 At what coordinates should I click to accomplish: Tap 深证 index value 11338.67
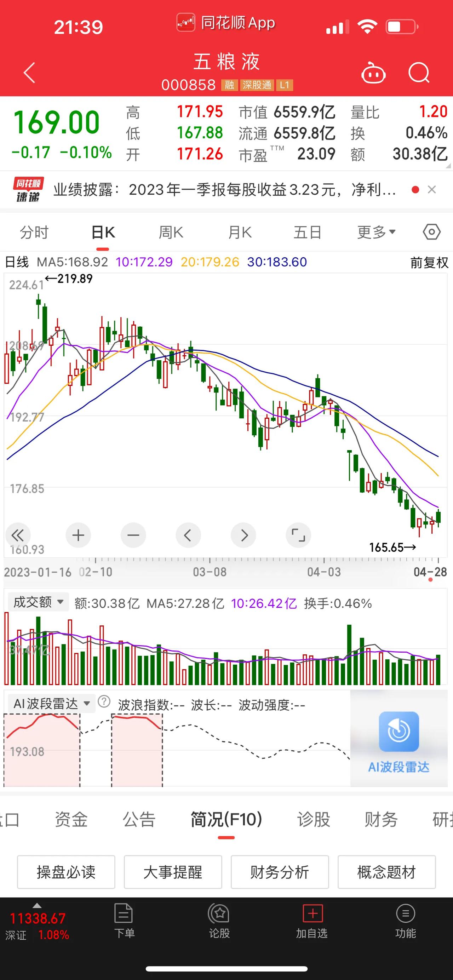tap(38, 918)
